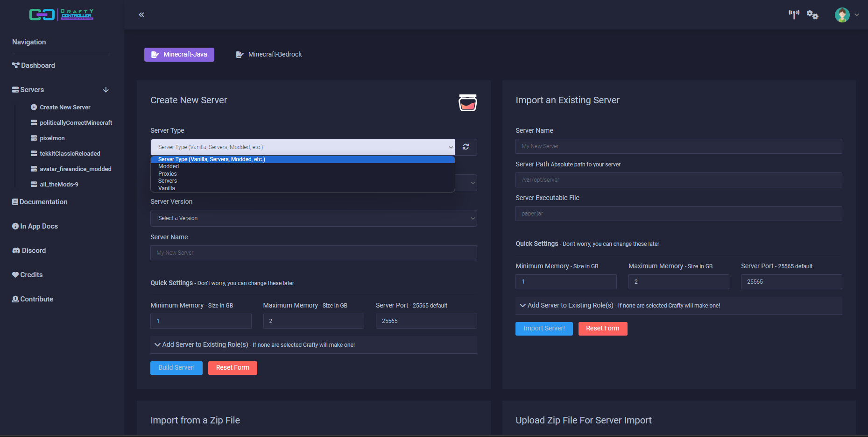The height and width of the screenshot is (437, 868).
Task: Open the partially hidden dropdown behind list
Action: click(466, 183)
